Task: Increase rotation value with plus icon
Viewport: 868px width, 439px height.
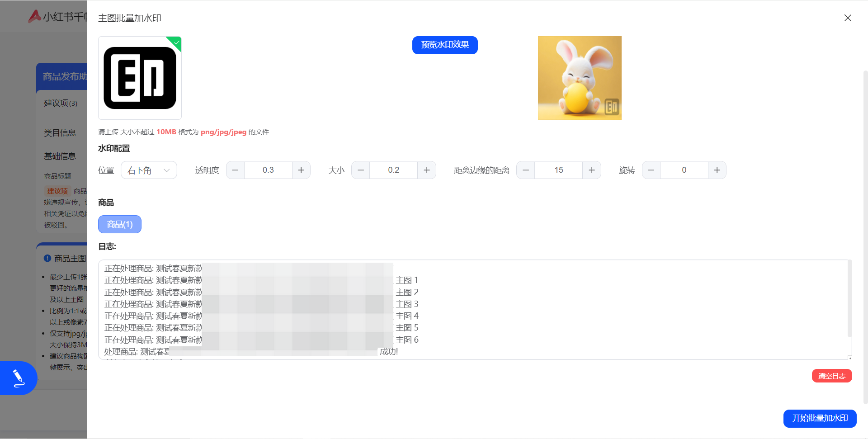Action: [x=717, y=170]
